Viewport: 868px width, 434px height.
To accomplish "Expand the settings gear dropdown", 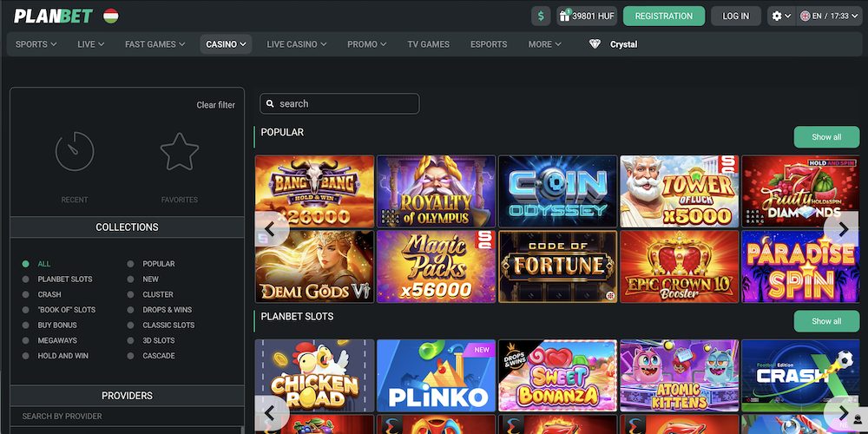I will pos(781,16).
